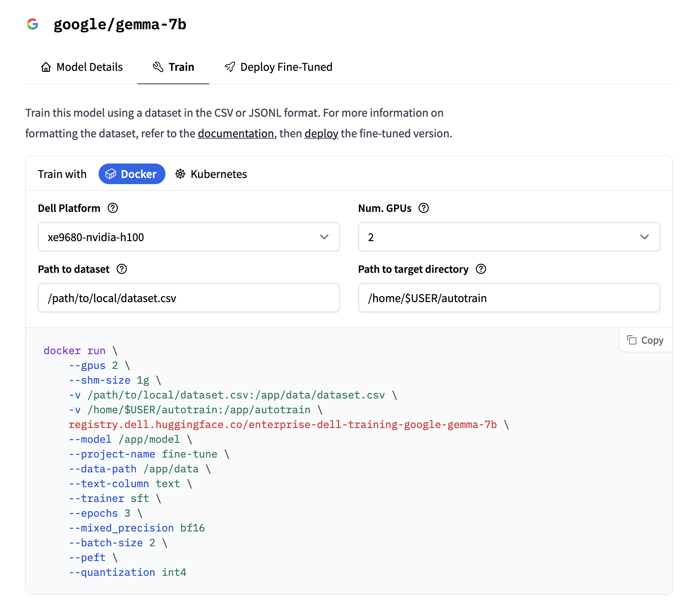Click the '--data-path /app/data' line
This screenshot has width=700, height=606.
click(x=140, y=469)
